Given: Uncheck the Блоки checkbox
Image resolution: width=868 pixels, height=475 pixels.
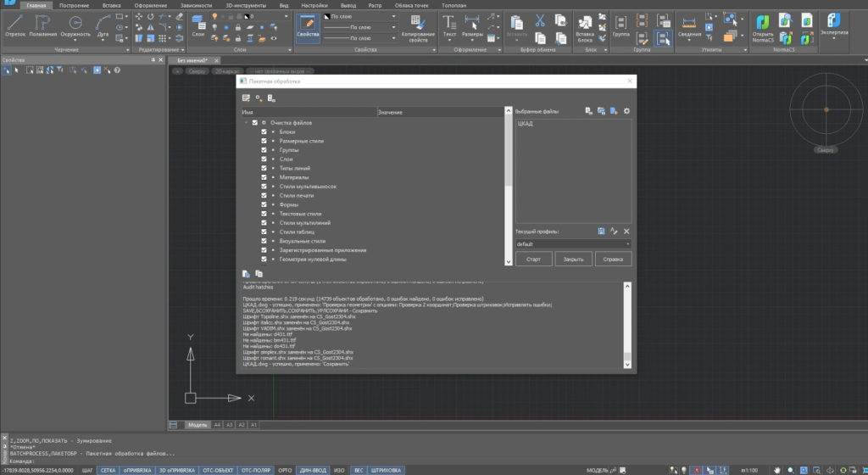Looking at the screenshot, I should click(x=264, y=132).
